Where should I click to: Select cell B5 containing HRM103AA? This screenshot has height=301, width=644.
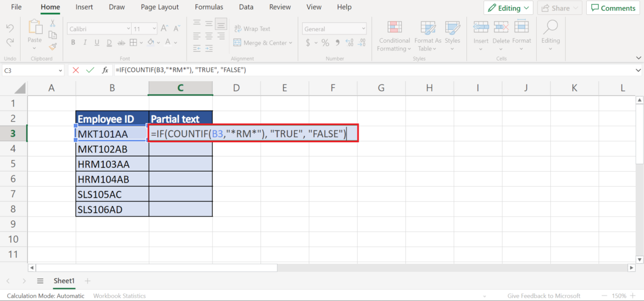click(112, 164)
